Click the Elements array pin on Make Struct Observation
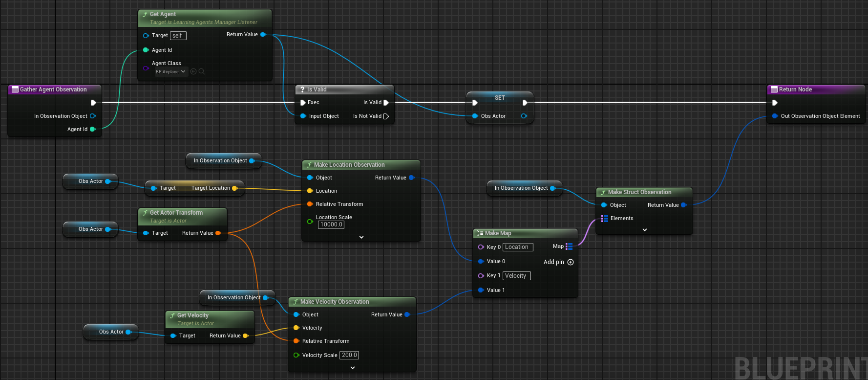Viewport: 868px width, 380px height. [605, 219]
